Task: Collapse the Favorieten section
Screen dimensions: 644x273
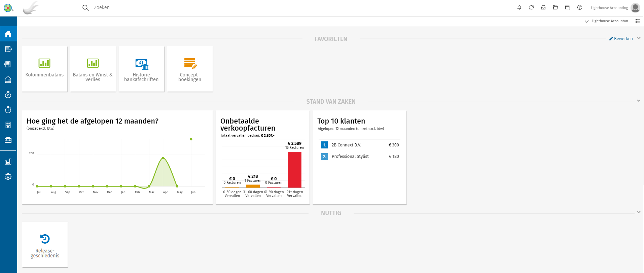Action: click(639, 38)
